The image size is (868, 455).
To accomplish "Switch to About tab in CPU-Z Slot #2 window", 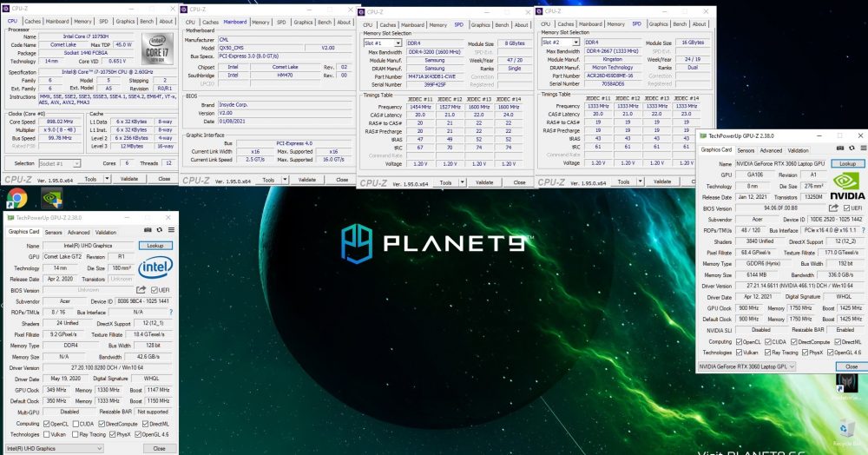I will (699, 23).
